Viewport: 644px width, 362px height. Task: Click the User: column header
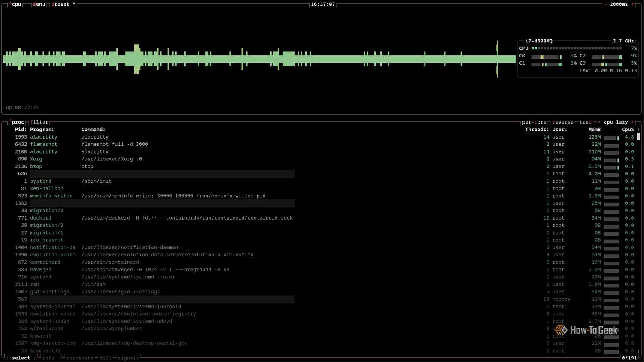[560, 130]
